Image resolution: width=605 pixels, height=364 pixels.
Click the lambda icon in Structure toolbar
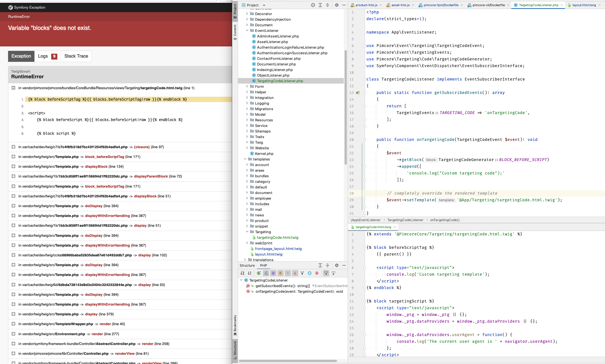click(317, 273)
